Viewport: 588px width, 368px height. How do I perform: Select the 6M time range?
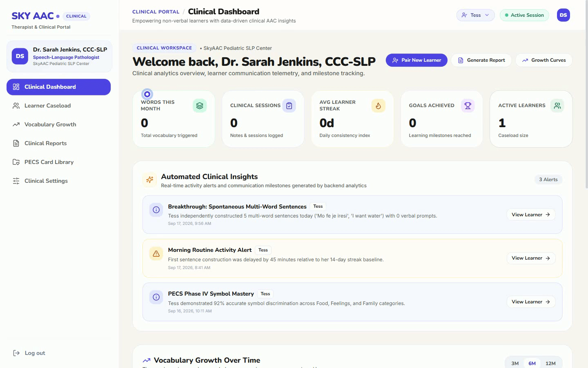point(532,364)
